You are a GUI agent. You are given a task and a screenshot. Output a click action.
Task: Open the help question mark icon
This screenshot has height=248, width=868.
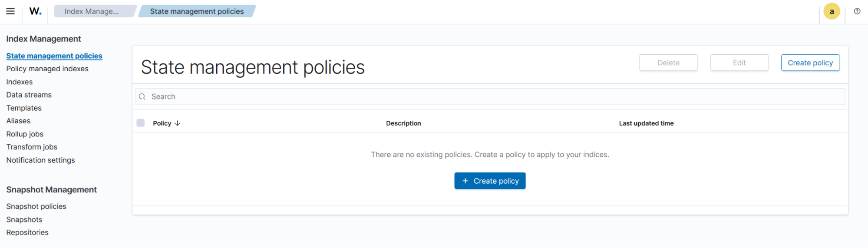click(x=857, y=11)
